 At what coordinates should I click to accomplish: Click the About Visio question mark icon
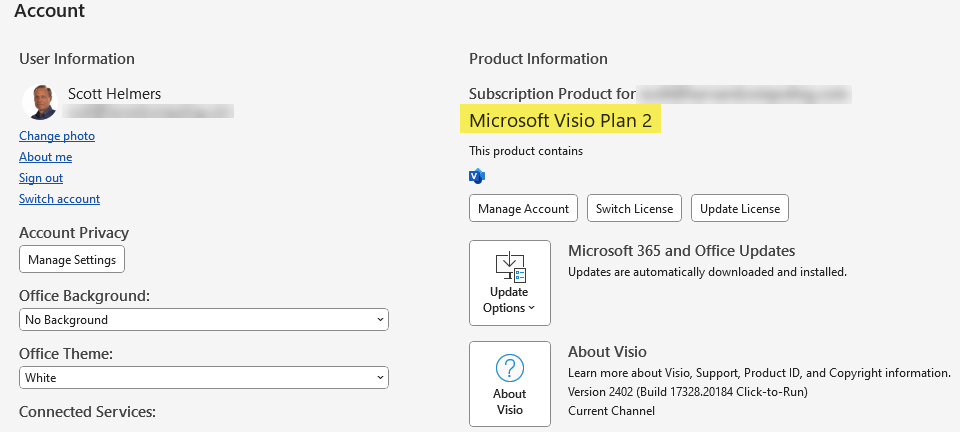[x=510, y=369]
